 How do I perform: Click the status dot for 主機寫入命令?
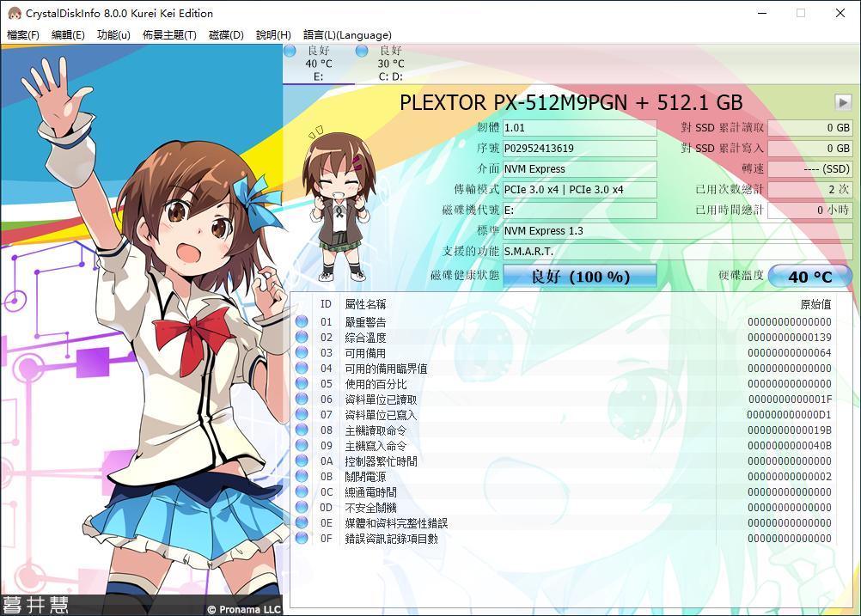click(302, 445)
